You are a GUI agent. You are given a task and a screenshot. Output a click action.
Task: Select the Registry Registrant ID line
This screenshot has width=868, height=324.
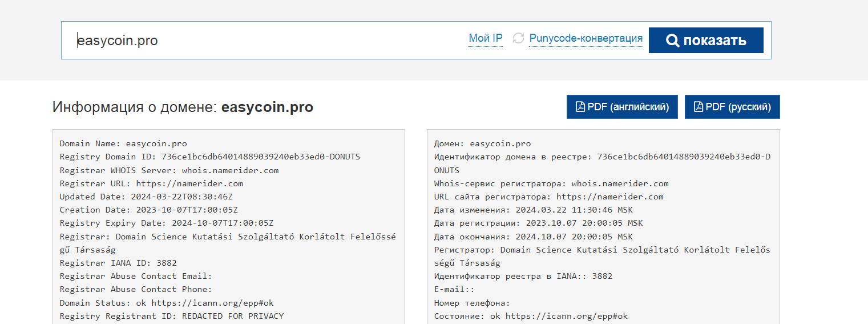[x=172, y=316]
